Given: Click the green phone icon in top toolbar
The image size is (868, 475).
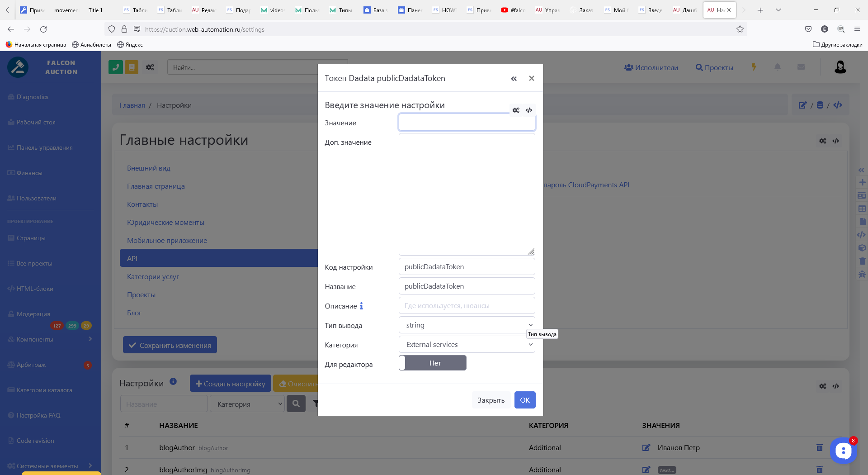Looking at the screenshot, I should (x=116, y=67).
